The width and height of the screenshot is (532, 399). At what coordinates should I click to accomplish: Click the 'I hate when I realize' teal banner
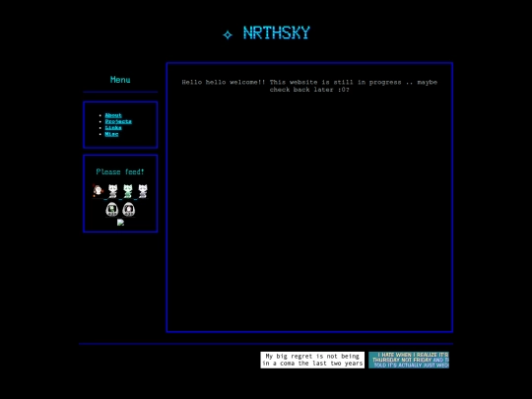tap(409, 360)
